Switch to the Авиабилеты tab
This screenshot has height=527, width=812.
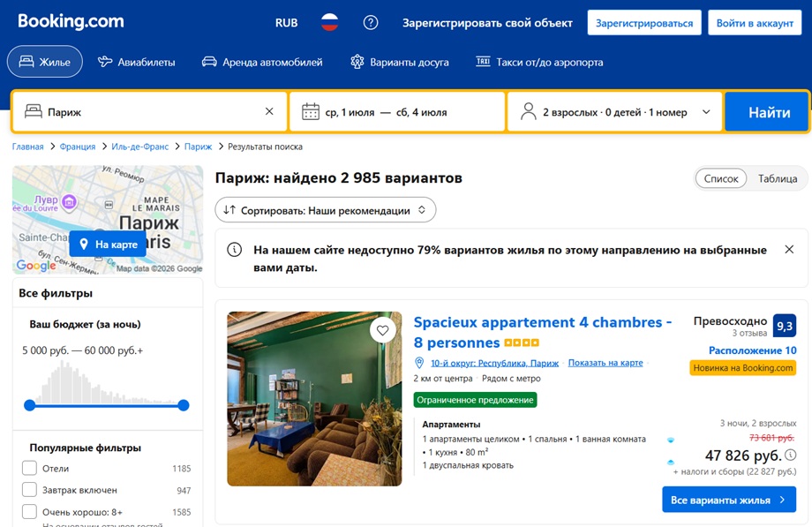point(136,62)
